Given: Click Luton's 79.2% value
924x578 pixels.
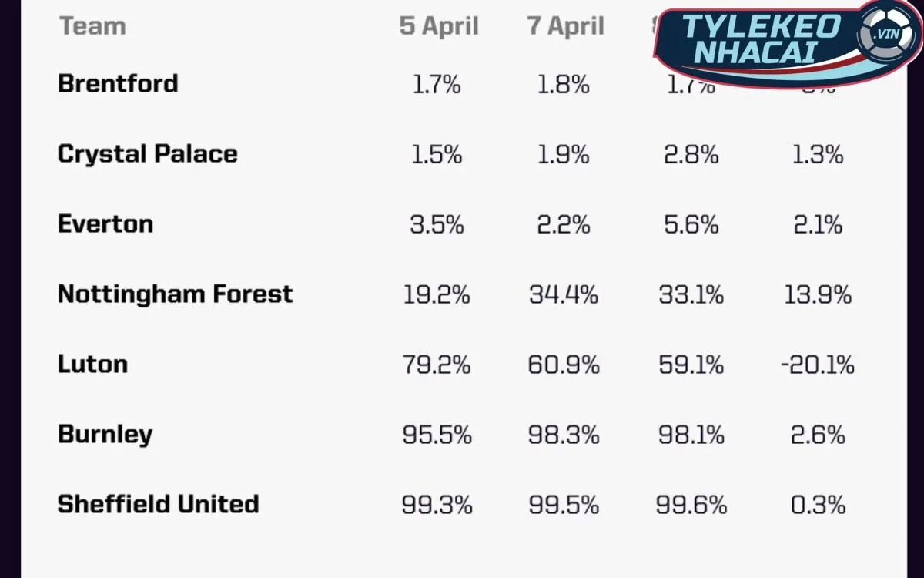Looking at the screenshot, I should click(437, 365).
